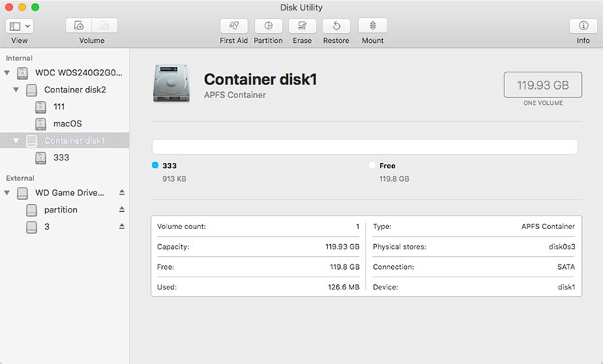Run First Aid on the disk
603x364 pixels.
pyautogui.click(x=233, y=26)
